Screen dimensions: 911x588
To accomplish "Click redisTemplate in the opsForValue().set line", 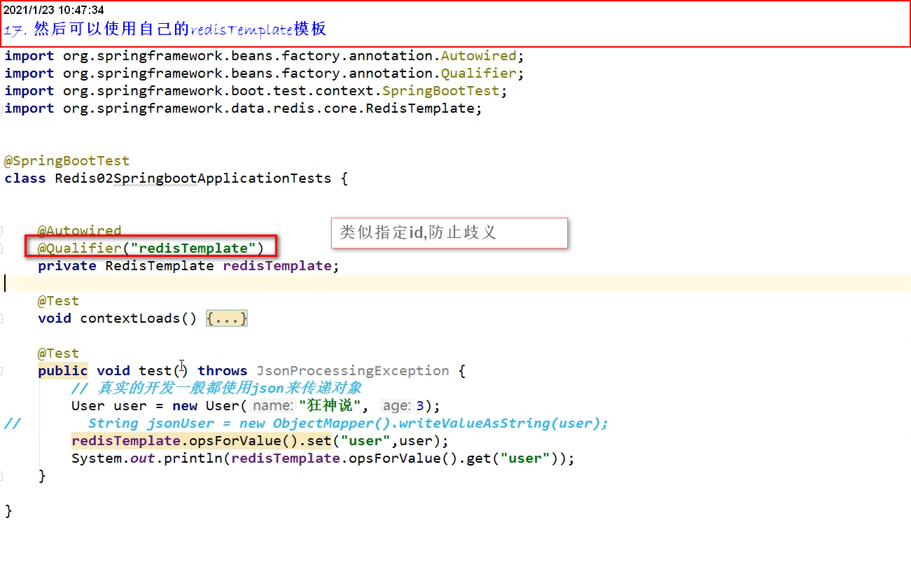I will coord(125,441).
